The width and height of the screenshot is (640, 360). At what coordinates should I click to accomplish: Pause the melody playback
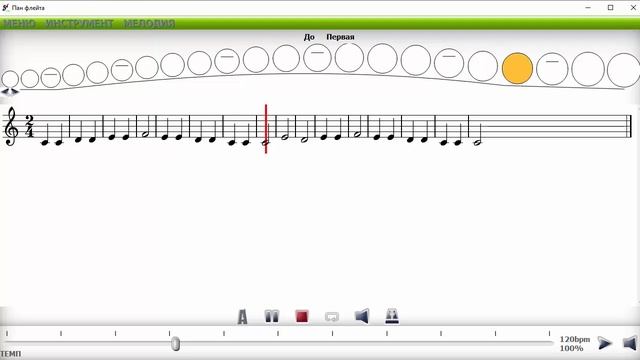(272, 316)
